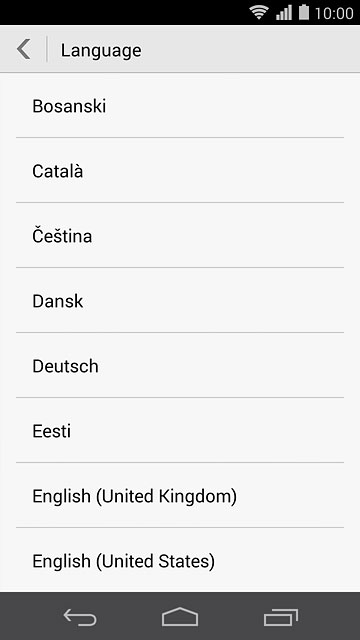Open the recent apps overview button
This screenshot has width=360, height=640.
[x=280, y=617]
